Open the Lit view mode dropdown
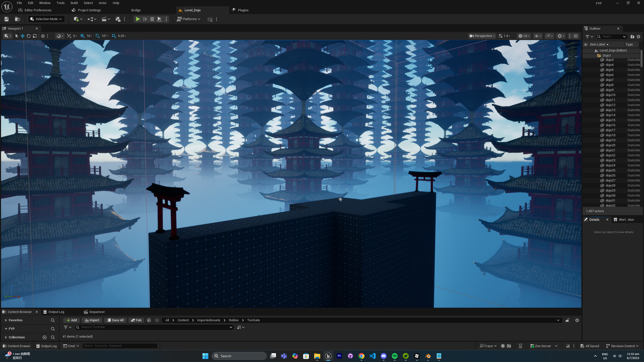644x362 pixels. pos(524,36)
